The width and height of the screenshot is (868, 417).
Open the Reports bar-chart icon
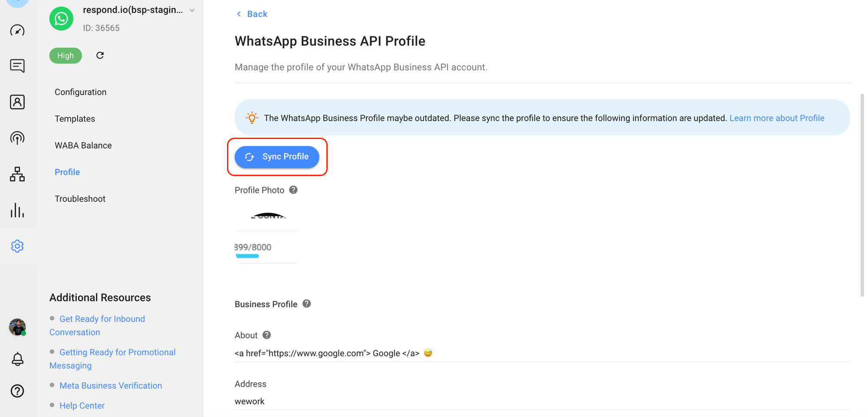pyautogui.click(x=17, y=210)
